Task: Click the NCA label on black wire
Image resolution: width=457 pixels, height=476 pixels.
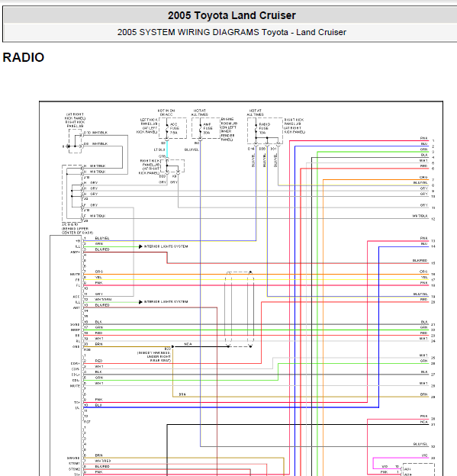Action: tap(188, 344)
